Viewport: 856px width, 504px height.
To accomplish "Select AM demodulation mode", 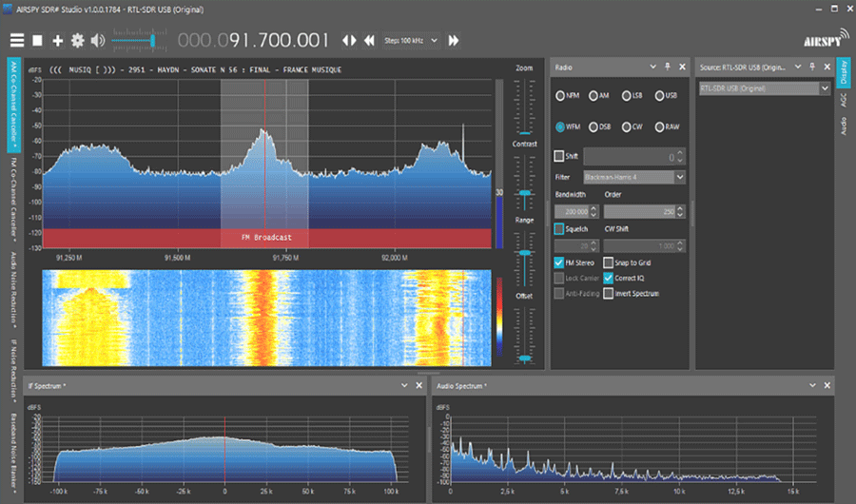I will (593, 95).
